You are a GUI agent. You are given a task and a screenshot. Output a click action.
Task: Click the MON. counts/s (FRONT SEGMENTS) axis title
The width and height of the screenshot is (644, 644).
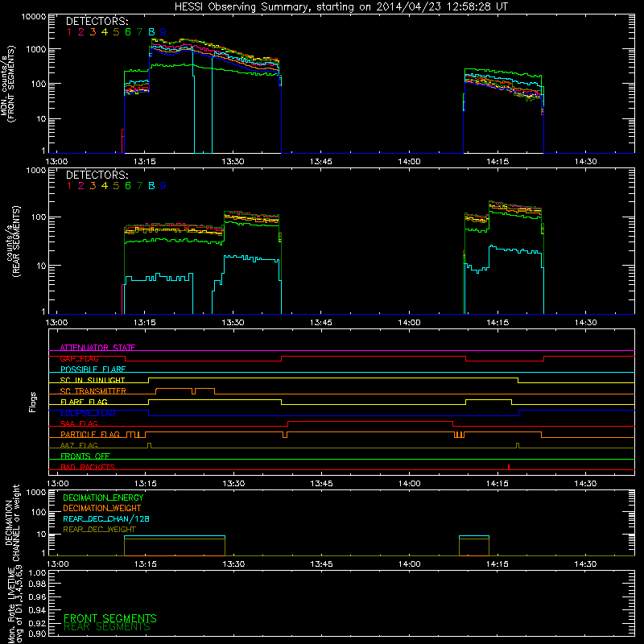point(7,84)
